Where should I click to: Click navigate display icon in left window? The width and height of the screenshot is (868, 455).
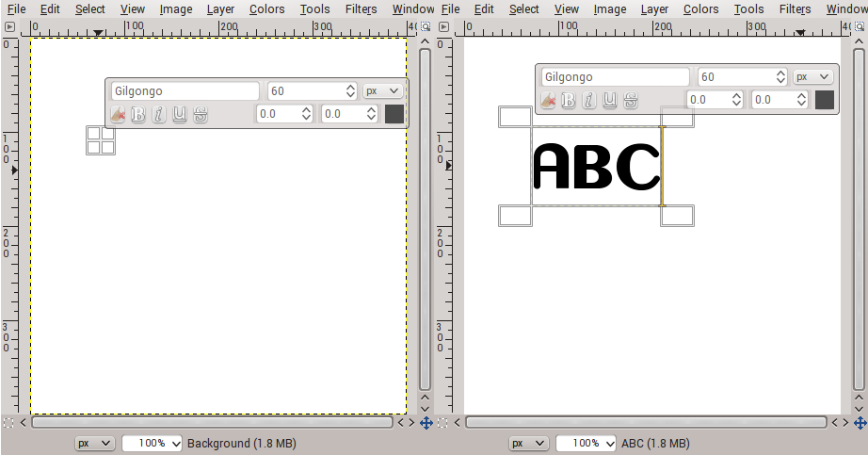426,423
